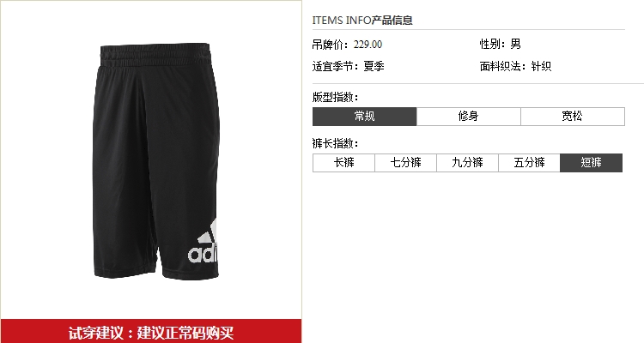Viewport: 644px width, 343px height.
Task: Select the 常规 fit option
Action: point(364,117)
